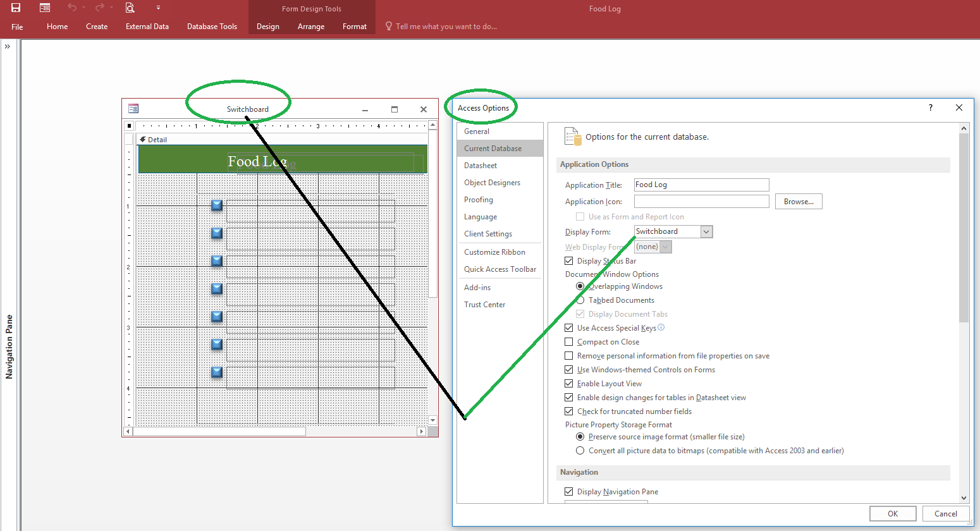Open Customize Quick Access Toolbar arrow
The width and height of the screenshot is (980, 531).
click(158, 8)
